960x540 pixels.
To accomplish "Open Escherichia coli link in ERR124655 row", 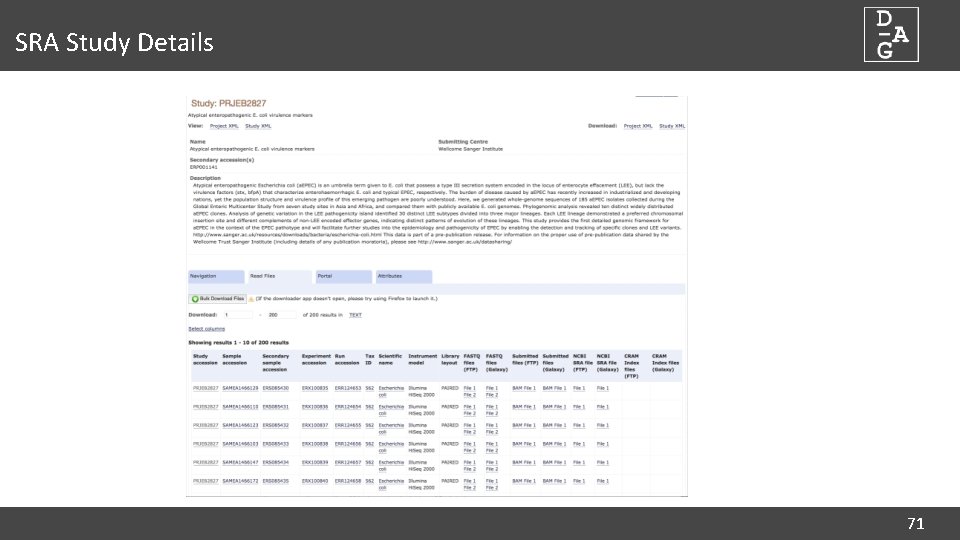I will point(391,429).
